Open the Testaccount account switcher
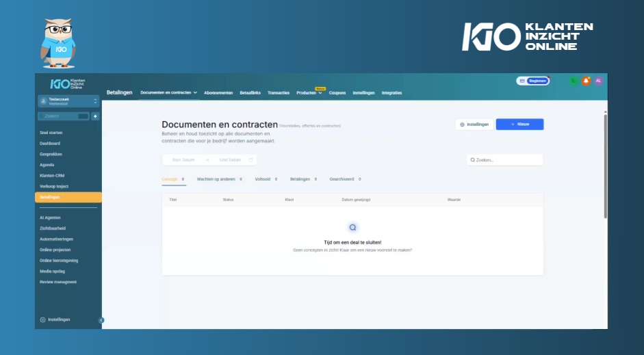Image resolution: width=644 pixels, height=355 pixels. [x=68, y=101]
